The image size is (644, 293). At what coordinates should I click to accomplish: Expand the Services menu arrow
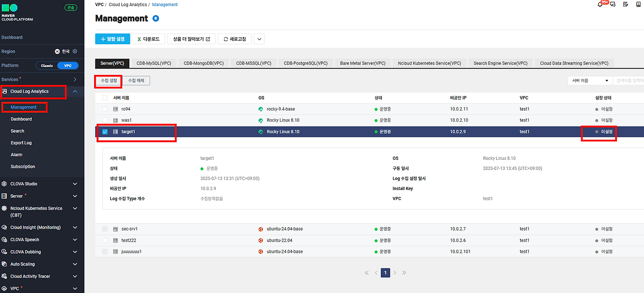point(75,79)
